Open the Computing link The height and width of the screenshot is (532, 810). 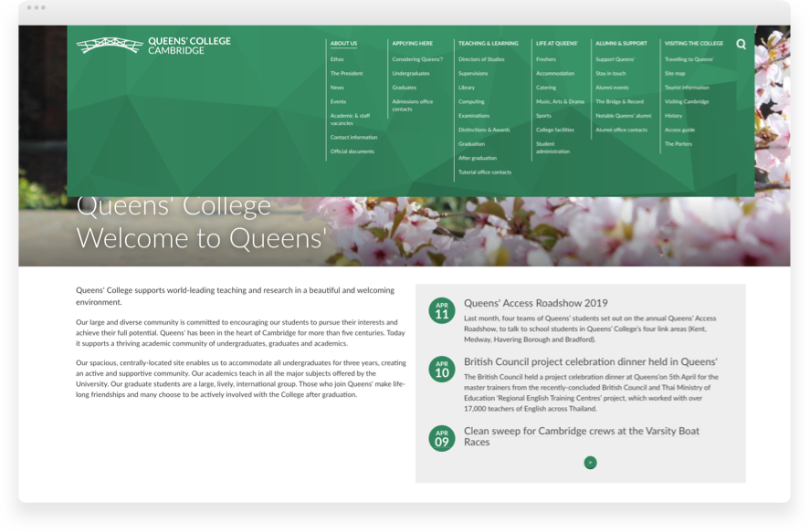tap(471, 101)
